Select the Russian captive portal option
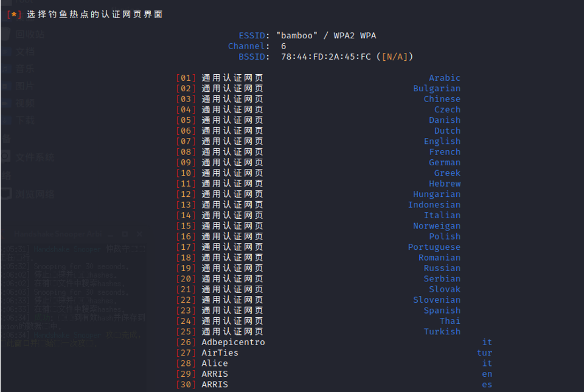 (231, 267)
